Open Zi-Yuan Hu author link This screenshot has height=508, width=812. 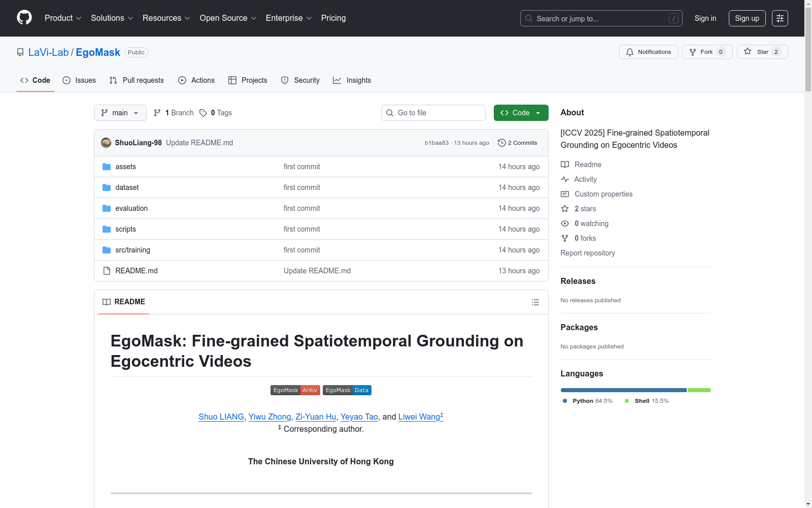(316, 417)
